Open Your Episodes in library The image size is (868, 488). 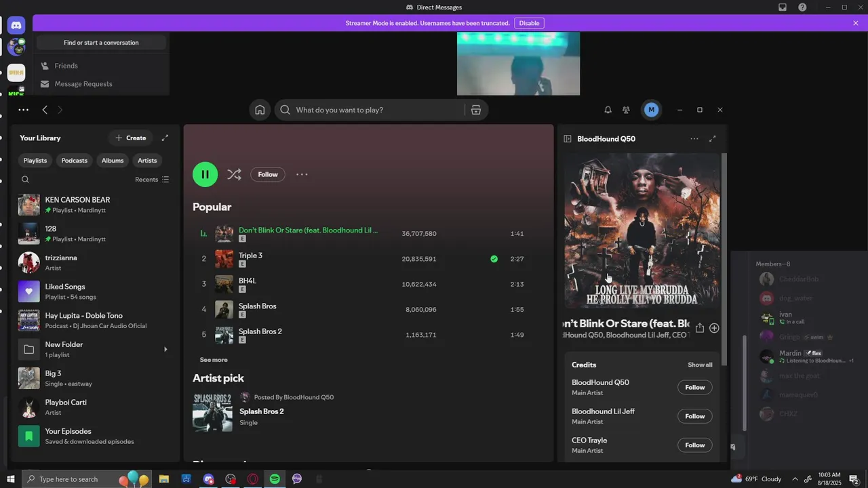95,436
